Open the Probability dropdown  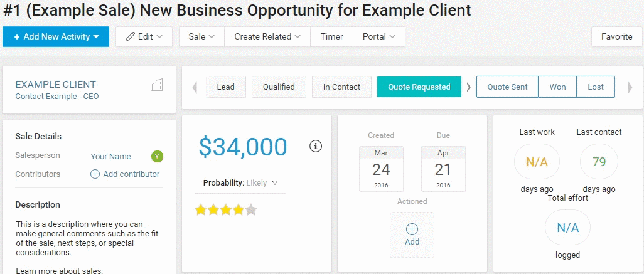[240, 183]
